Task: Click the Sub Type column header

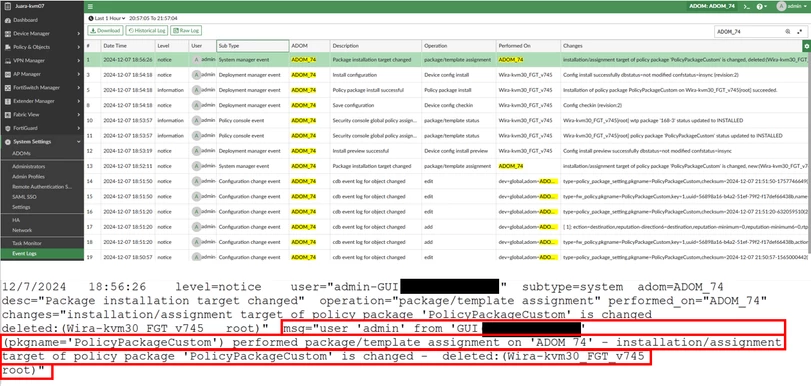Action: [x=252, y=46]
